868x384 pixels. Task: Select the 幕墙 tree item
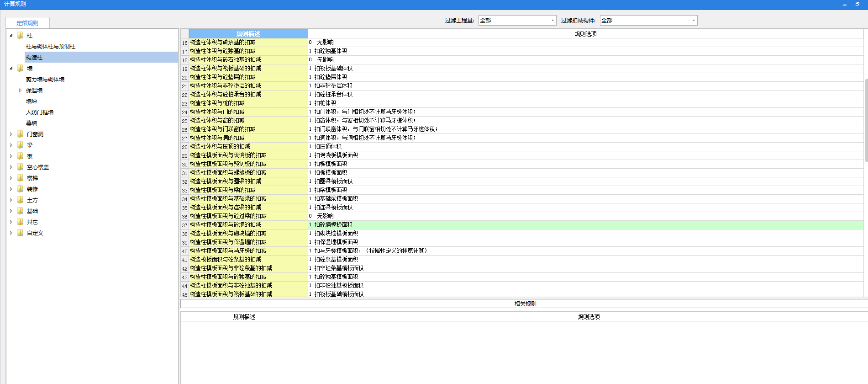pos(32,123)
